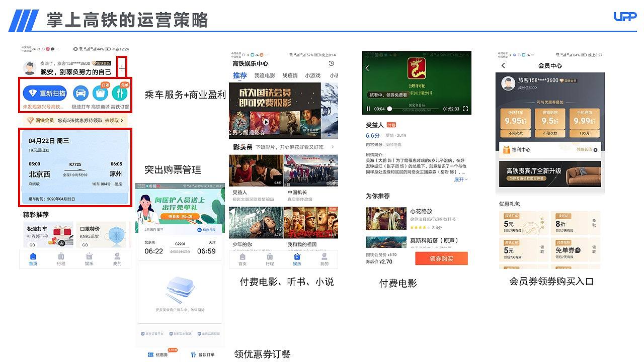Screen dimensions: 644x362
Task: Open the recommended movie 心花路放
Action: tap(418, 218)
